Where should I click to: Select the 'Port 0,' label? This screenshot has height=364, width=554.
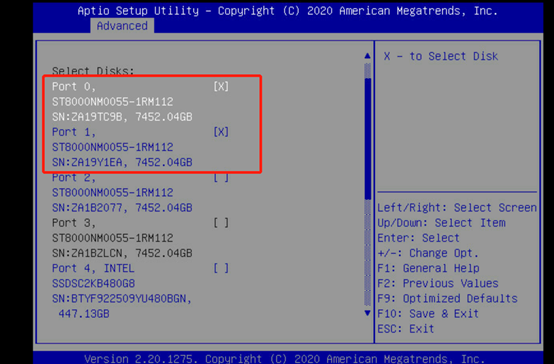73,87
